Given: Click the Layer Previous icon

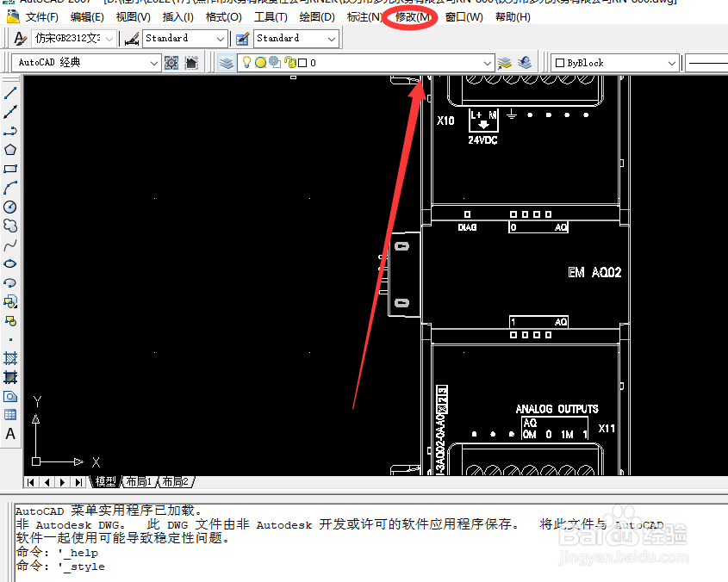Looking at the screenshot, I should pyautogui.click(x=525, y=63).
